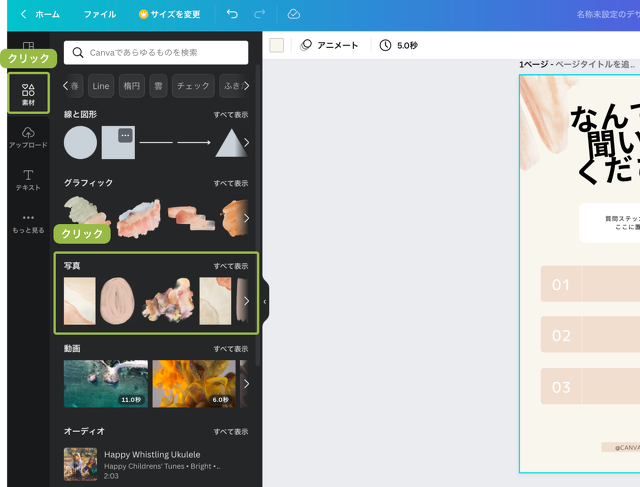Open the 素材 (Elements) sidebar panel
Viewport: 640px width, 487px height.
pyautogui.click(x=28, y=94)
